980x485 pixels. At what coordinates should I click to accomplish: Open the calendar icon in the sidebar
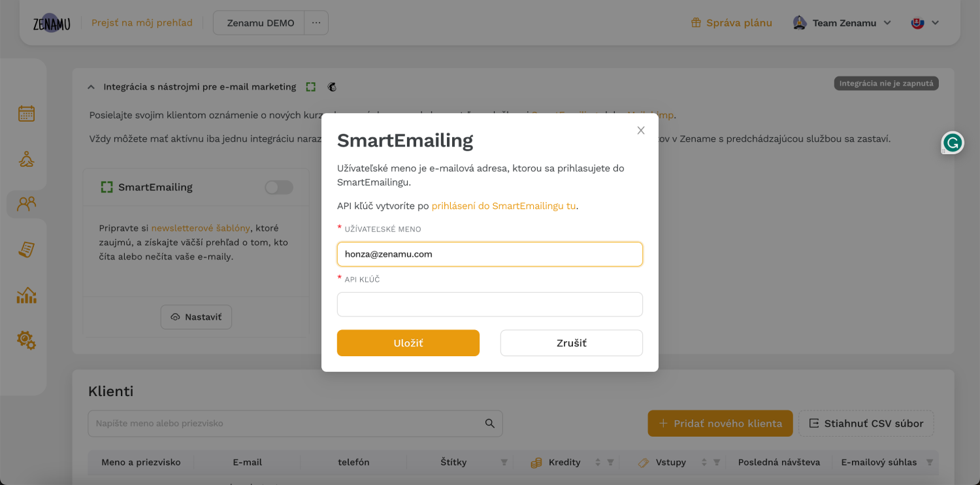pyautogui.click(x=26, y=114)
